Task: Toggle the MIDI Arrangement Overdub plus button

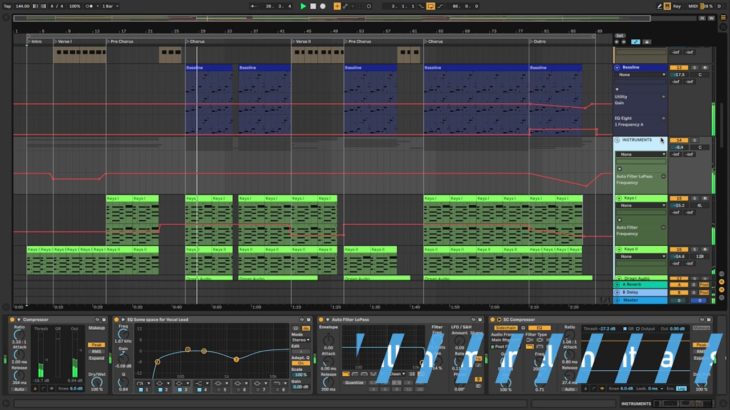Action: 337,6
